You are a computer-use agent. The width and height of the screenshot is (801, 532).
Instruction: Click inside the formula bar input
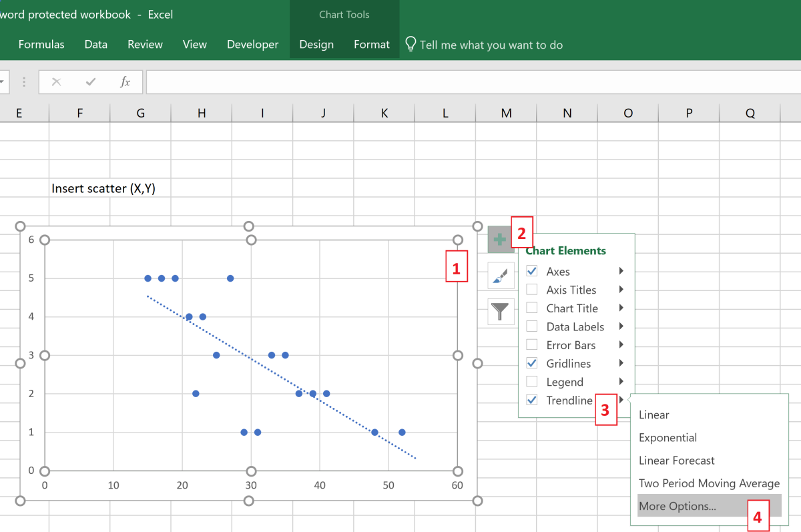pos(467,82)
